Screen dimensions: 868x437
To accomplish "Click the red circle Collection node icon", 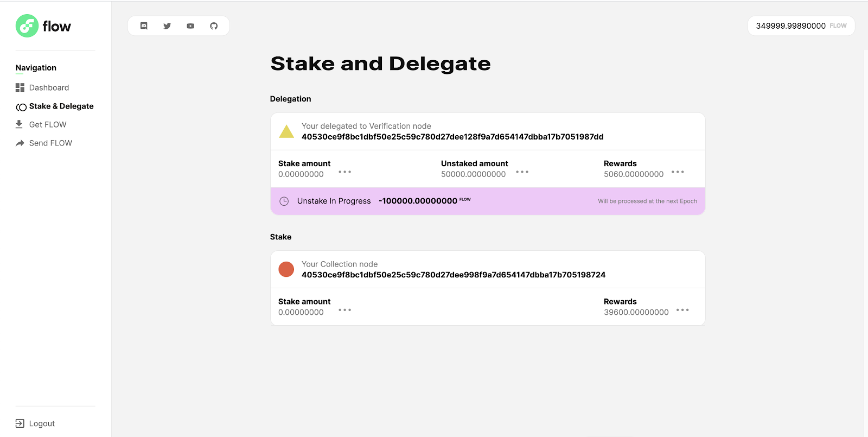I will pos(286,269).
